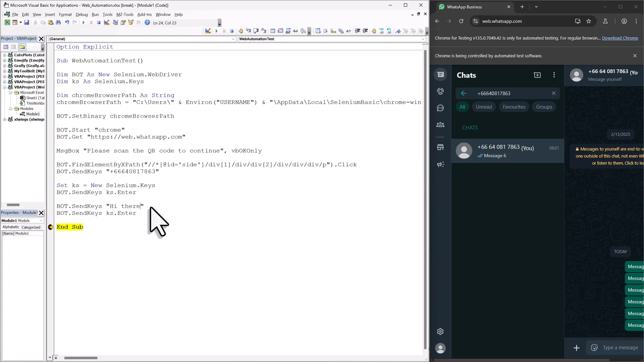Select the Unread chat filter
Screen dimensions: 644x362
(484, 107)
